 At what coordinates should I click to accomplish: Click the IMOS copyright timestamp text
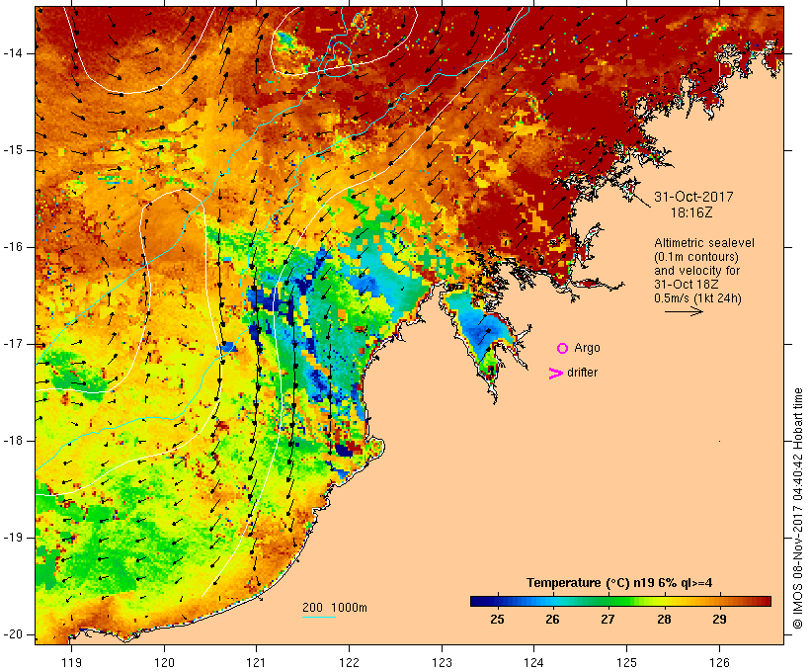pos(797,509)
